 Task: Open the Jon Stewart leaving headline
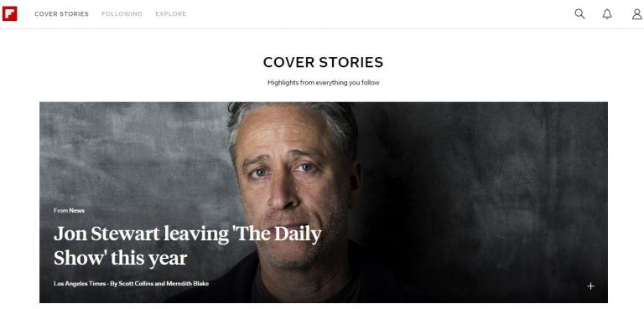pyautogui.click(x=188, y=246)
